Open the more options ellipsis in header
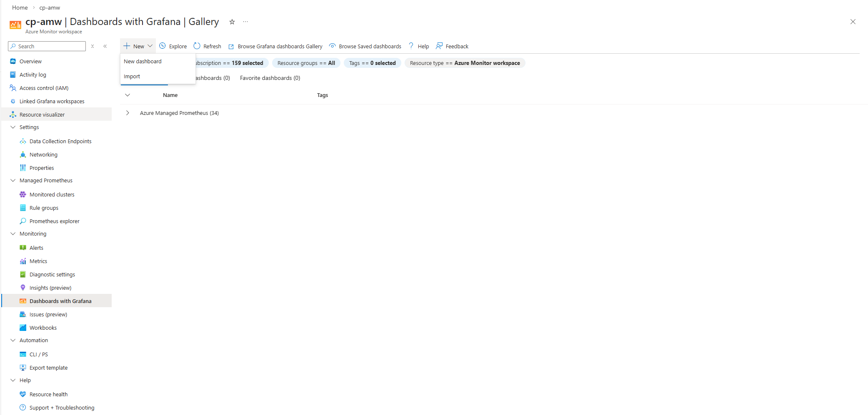This screenshot has width=868, height=415. (x=245, y=22)
